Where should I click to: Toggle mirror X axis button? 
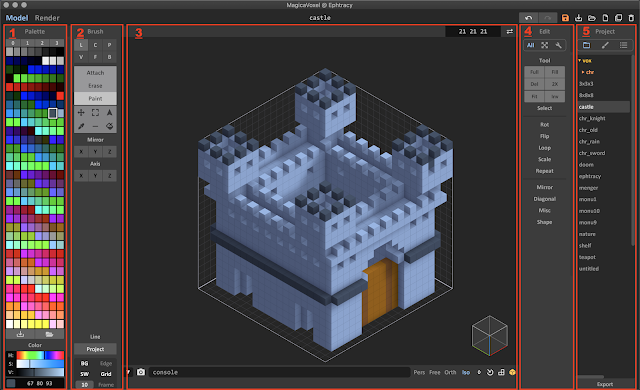click(x=81, y=152)
